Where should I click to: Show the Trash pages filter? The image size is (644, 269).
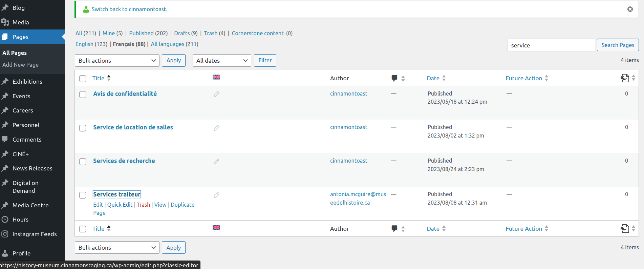point(211,33)
